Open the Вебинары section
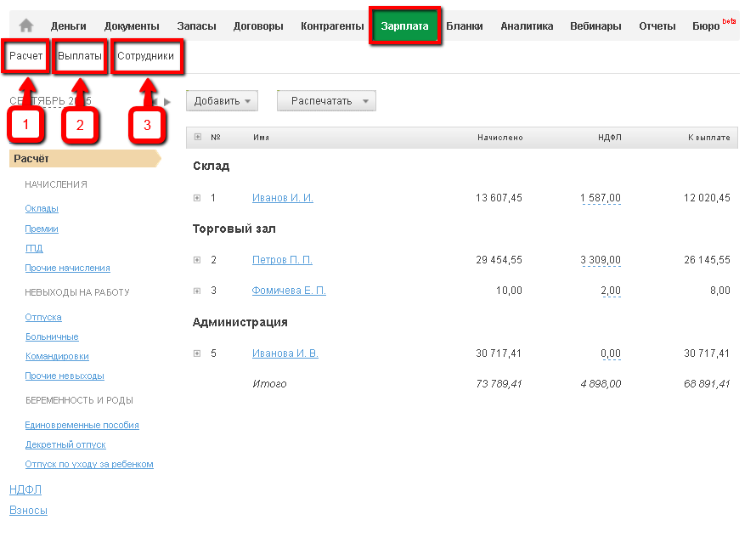756x537 pixels. [x=595, y=26]
